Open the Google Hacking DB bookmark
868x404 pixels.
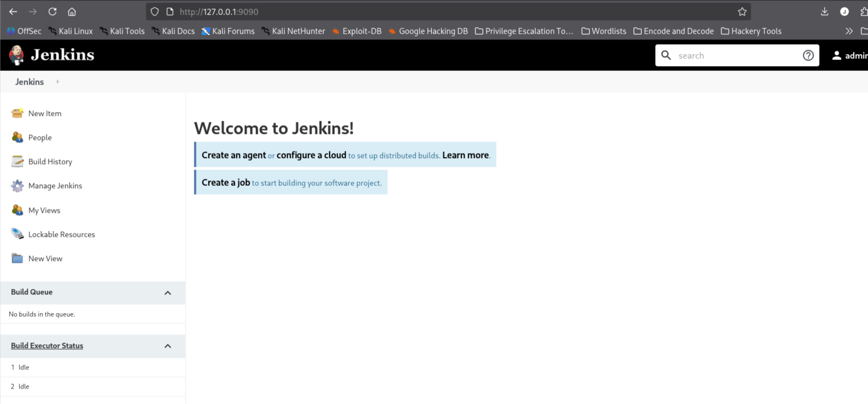pos(428,31)
